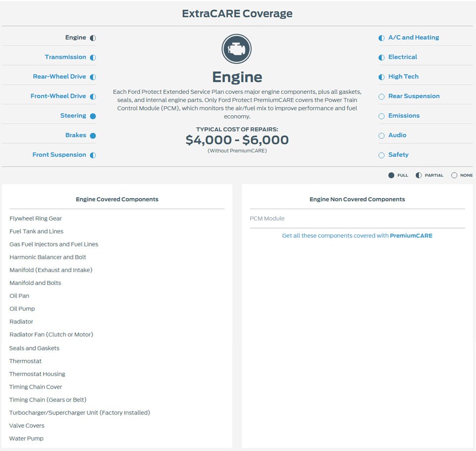Click the coverage circle beside Front-Wheel Drive

(93, 97)
